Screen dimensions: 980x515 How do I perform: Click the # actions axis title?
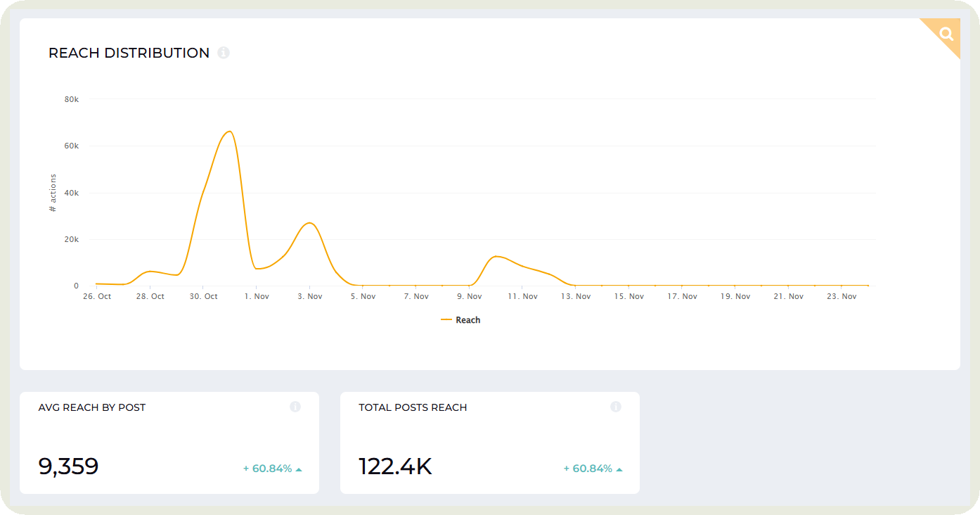53,192
